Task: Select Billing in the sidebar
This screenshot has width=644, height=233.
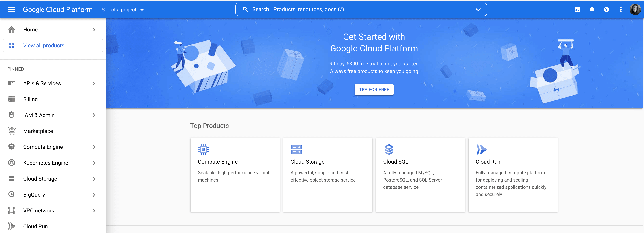Action: 31,99
